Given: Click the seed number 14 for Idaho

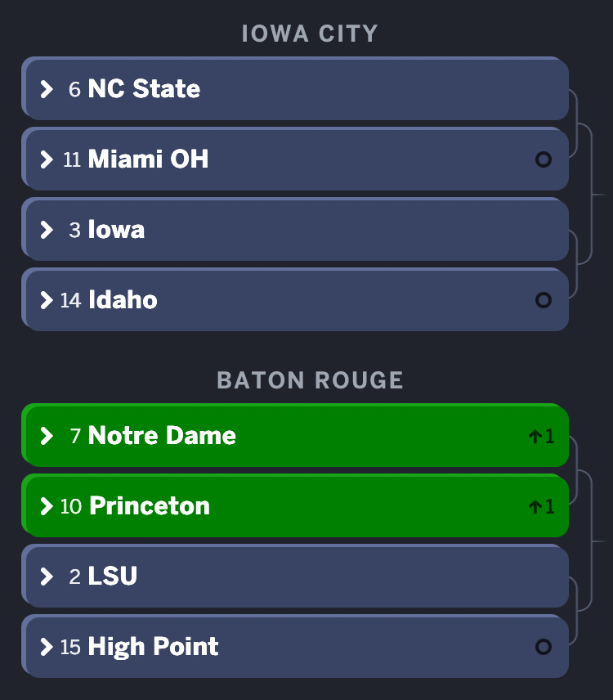Looking at the screenshot, I should [x=71, y=301].
